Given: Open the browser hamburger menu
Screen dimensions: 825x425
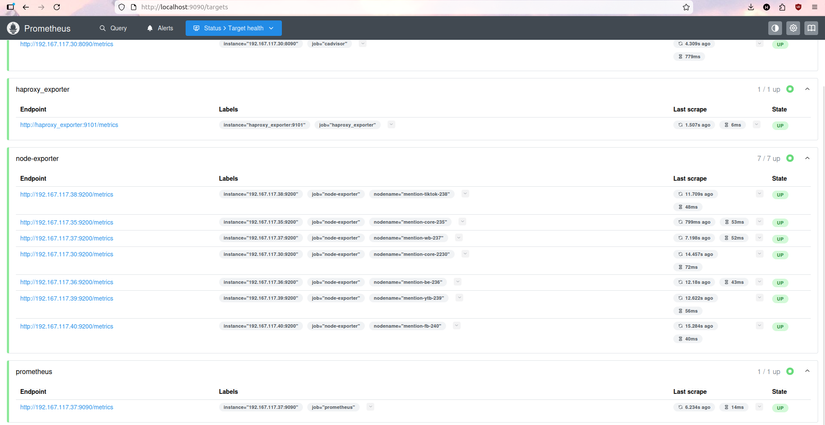Looking at the screenshot, I should [x=814, y=7].
